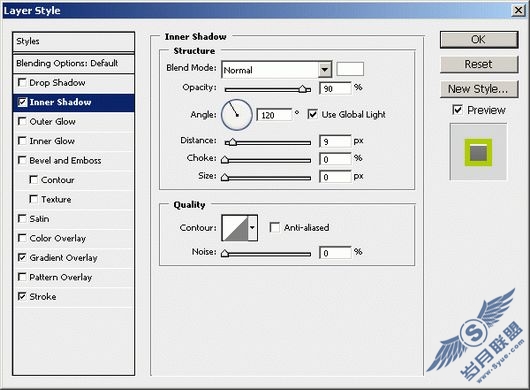Viewport: 530px width, 390px height.
Task: Open the Gradient Overlay settings label
Action: click(63, 258)
